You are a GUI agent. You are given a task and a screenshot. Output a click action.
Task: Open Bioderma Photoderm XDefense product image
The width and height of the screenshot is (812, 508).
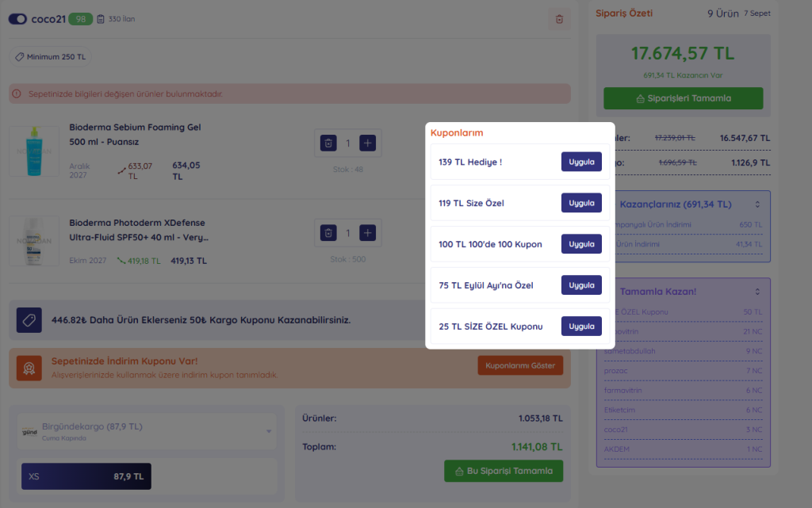(34, 241)
